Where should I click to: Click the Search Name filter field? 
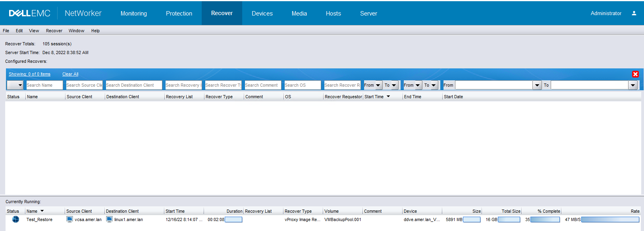coord(44,85)
